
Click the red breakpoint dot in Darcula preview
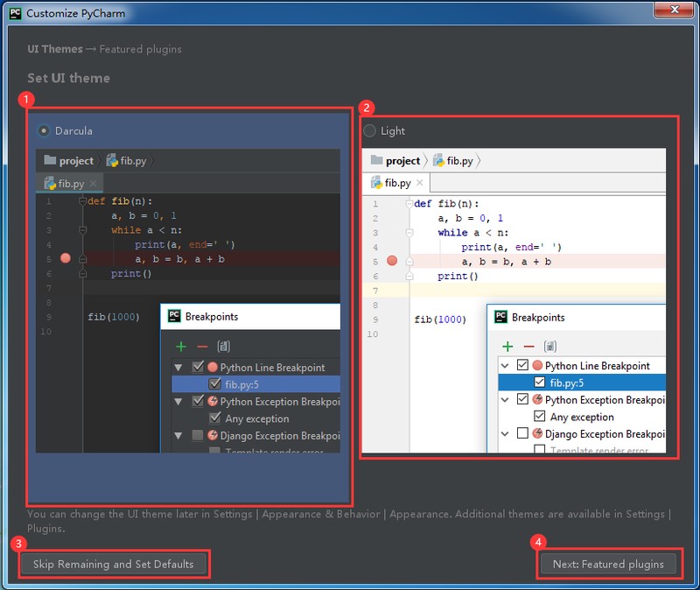click(66, 259)
